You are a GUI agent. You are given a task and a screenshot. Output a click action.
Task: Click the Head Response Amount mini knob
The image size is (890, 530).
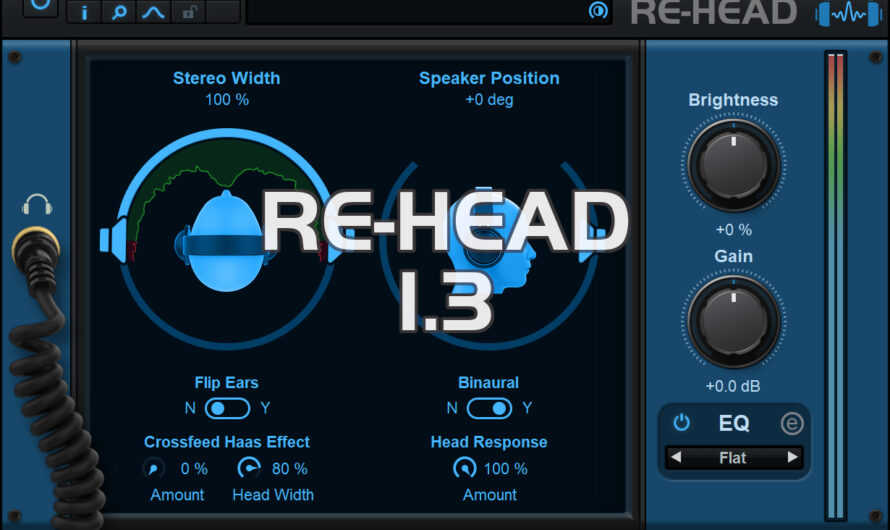465,468
